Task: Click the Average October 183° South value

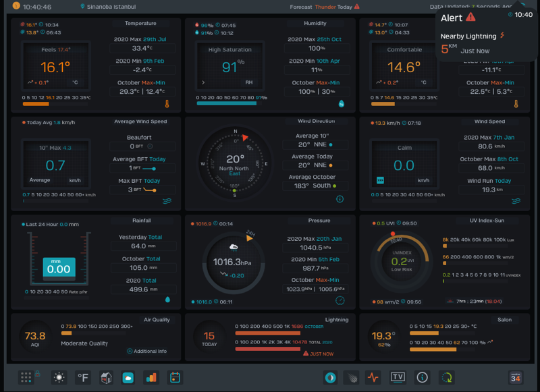Action: coord(315,186)
